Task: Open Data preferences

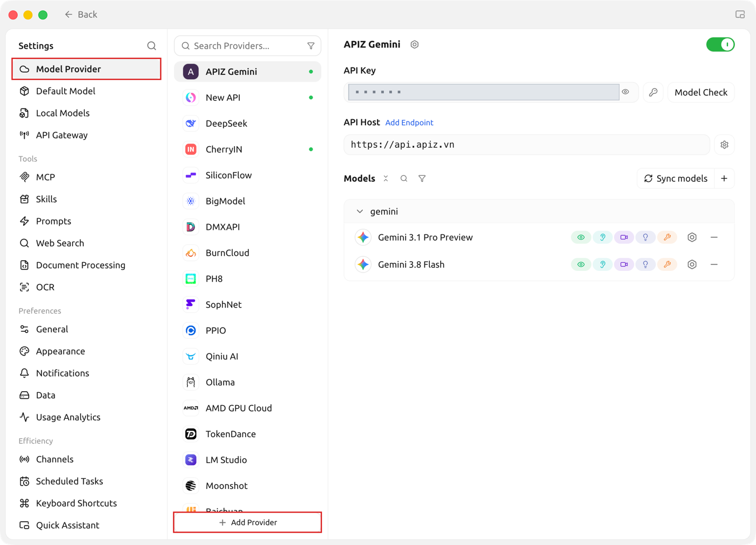Action: [x=86, y=396]
